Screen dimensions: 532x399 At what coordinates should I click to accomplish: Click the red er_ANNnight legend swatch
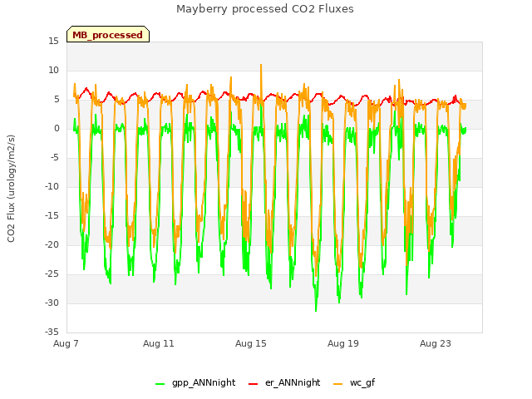[253, 384]
